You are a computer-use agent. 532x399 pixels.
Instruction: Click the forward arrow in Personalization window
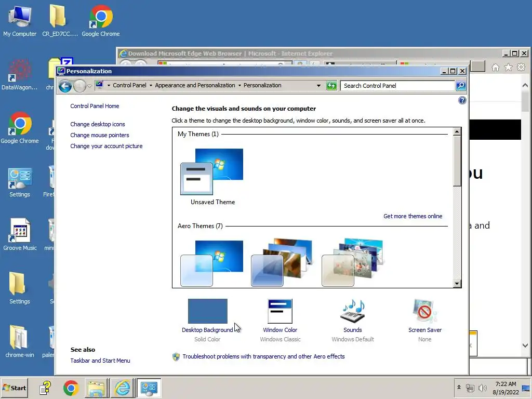tap(79, 86)
